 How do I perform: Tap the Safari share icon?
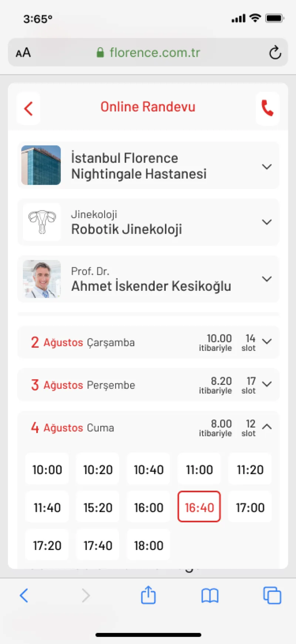[148, 595]
